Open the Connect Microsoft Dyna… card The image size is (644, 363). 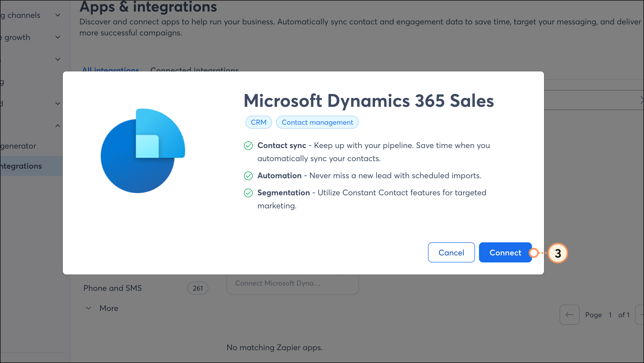[x=293, y=284]
